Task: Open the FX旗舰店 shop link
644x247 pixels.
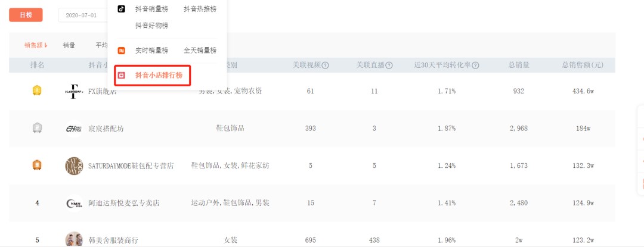Action: pyautogui.click(x=103, y=91)
